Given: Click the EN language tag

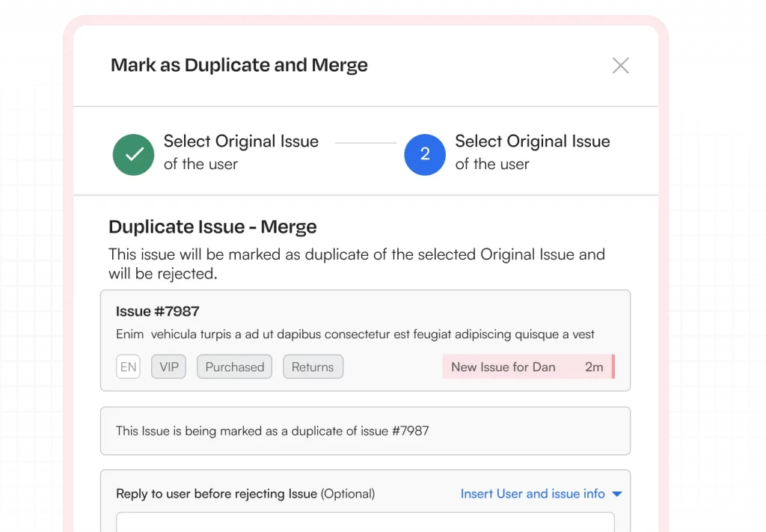Looking at the screenshot, I should click(128, 367).
